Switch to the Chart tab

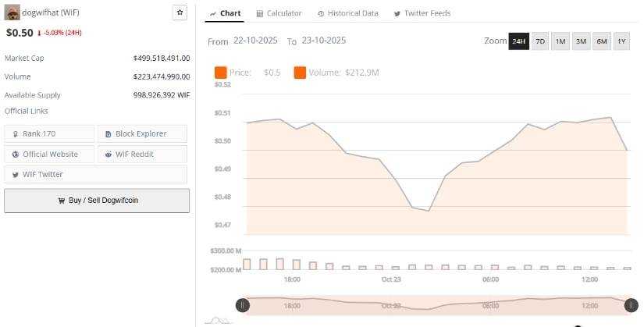(x=225, y=13)
